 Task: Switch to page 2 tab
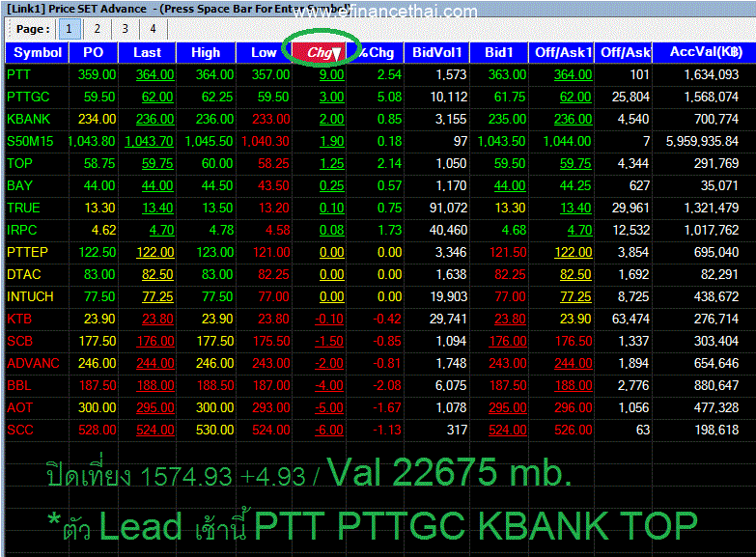(97, 29)
